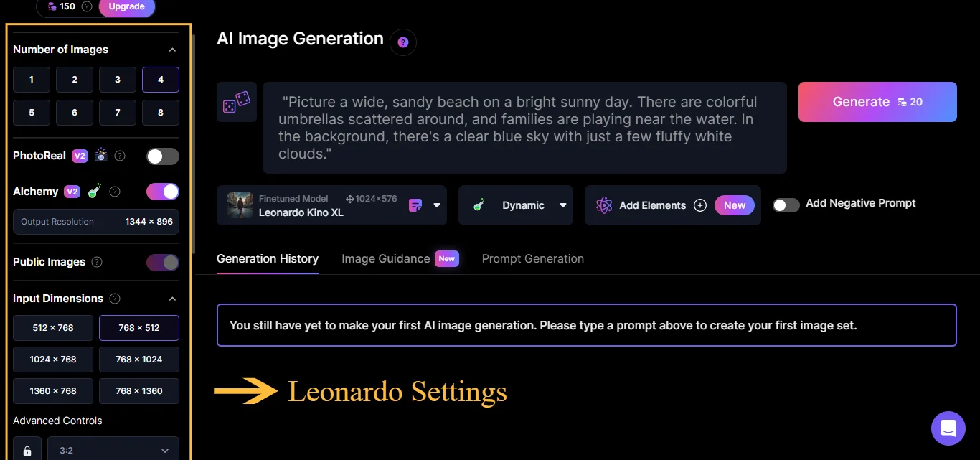
Task: Open Add Elements via the atom icon
Action: point(603,205)
